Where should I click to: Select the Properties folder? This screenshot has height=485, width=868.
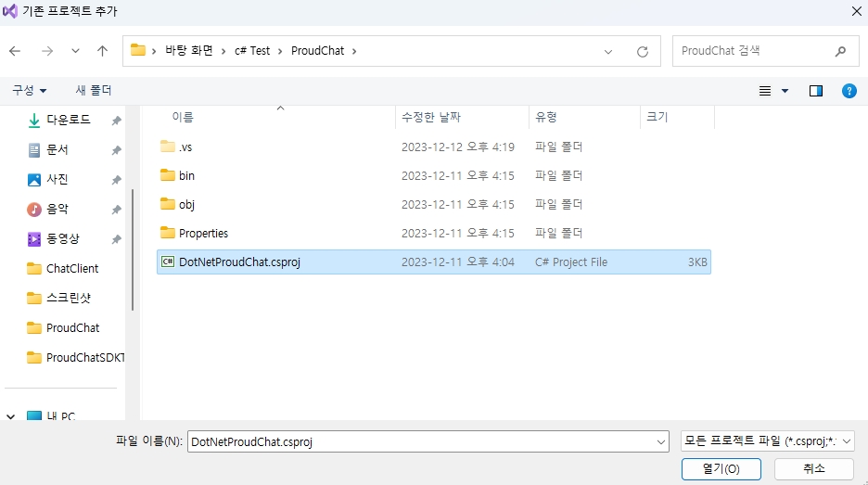pos(203,233)
